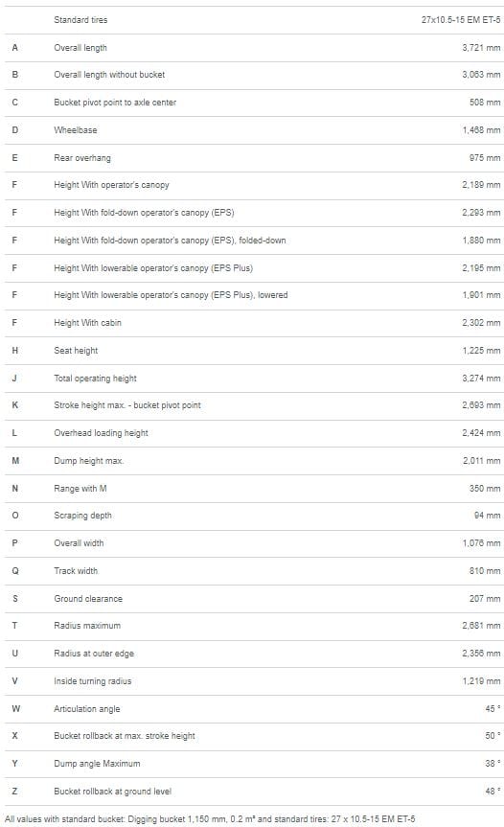Select the Overall length row label

80,48
